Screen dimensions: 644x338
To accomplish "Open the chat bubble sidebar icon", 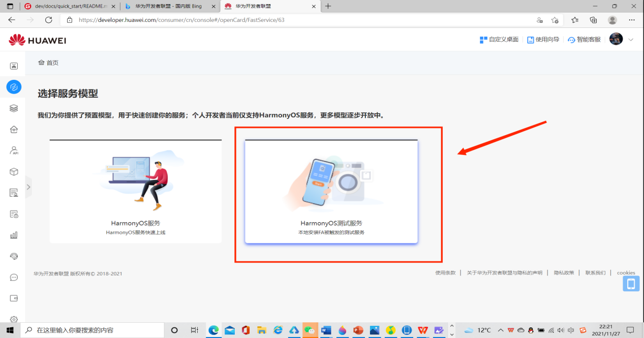I will (14, 278).
